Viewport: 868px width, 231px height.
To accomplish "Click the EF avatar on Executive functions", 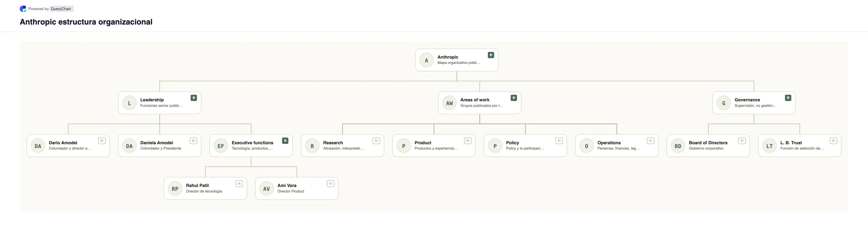I will tap(221, 146).
